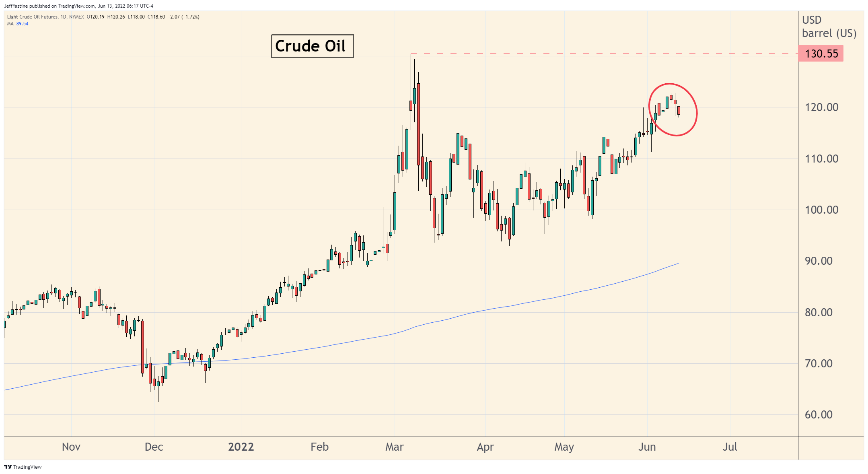
Task: Click the JeffYastine published on TradingView.com header text
Action: [78, 6]
